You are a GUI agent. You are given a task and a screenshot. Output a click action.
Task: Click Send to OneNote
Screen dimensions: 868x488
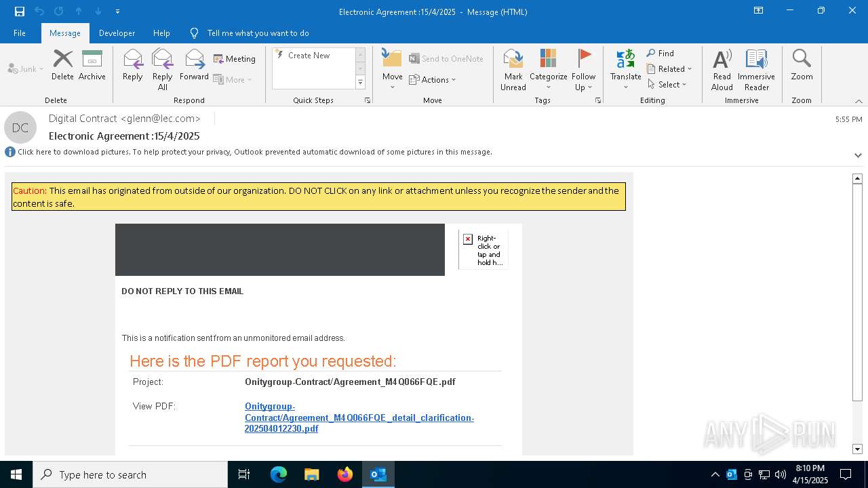coord(446,59)
